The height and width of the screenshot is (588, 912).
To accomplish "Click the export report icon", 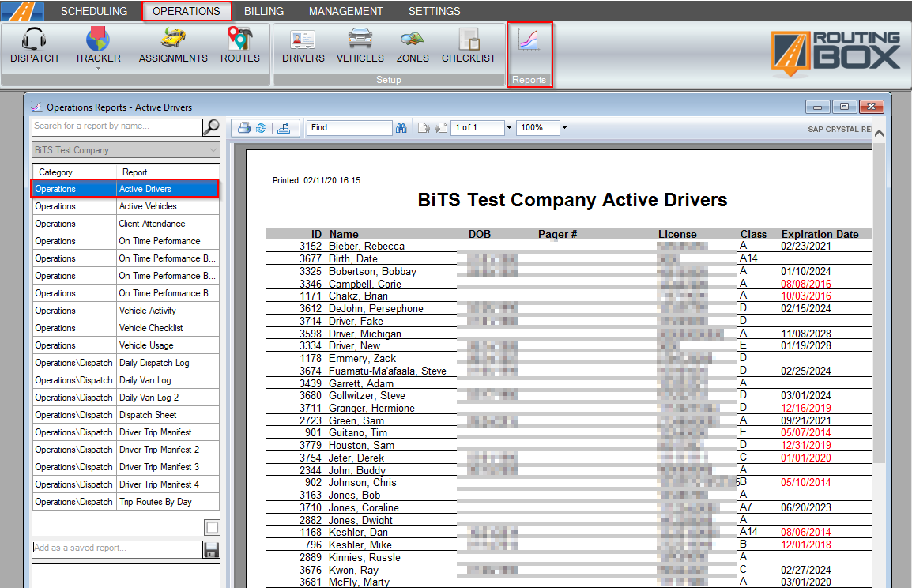I will click(x=284, y=128).
